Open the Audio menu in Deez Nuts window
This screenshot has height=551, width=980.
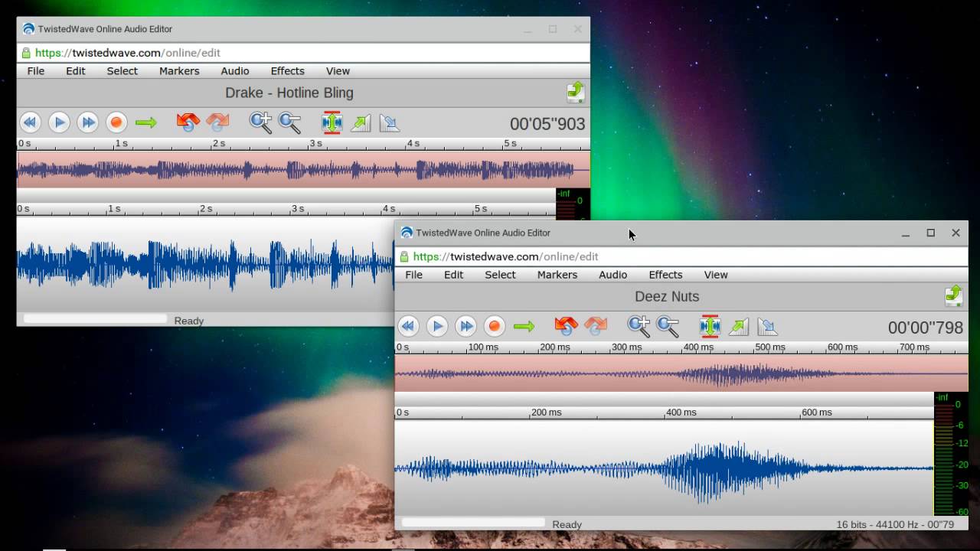point(612,275)
